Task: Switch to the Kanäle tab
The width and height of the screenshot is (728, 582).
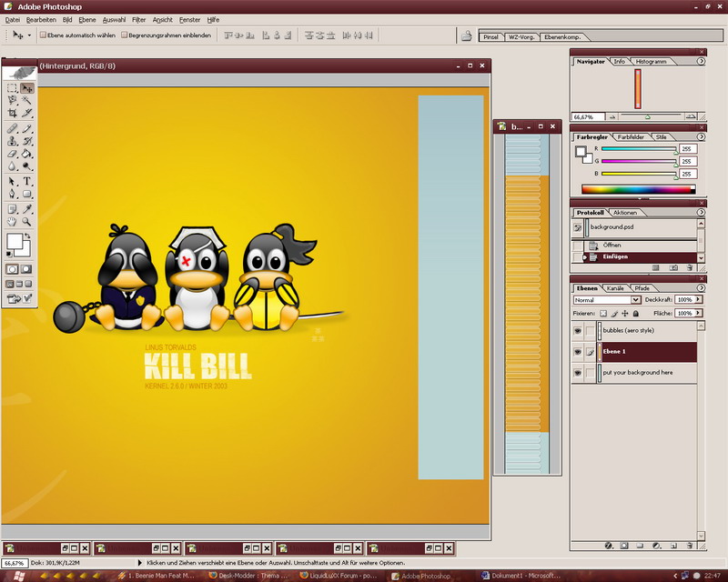Action: 616,288
